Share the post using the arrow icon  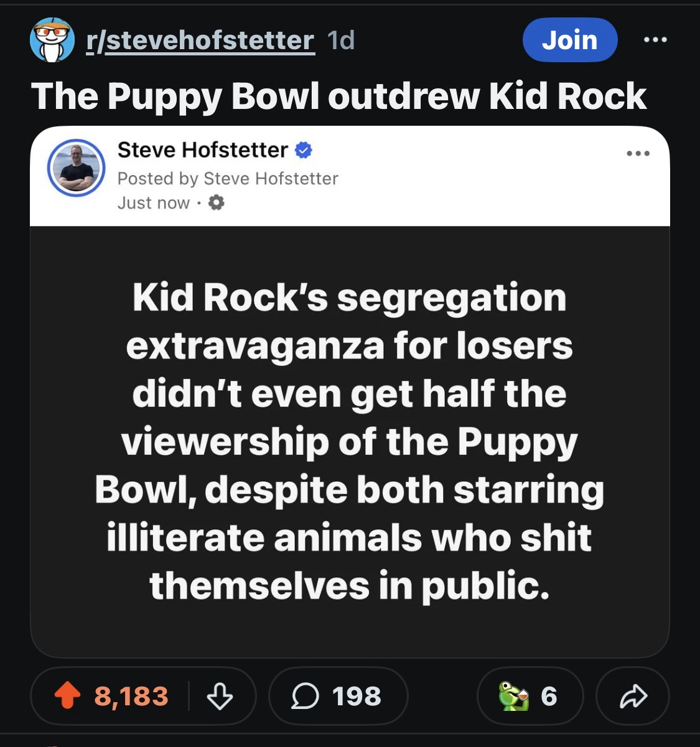point(632,695)
